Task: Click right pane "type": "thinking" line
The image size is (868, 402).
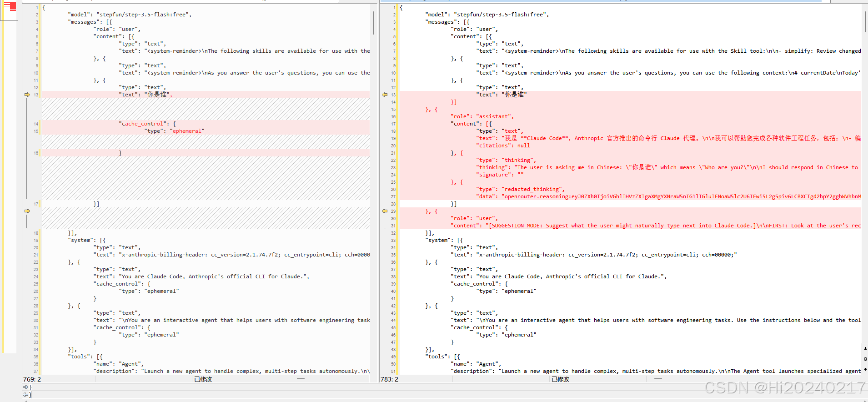Action: pyautogui.click(x=507, y=160)
